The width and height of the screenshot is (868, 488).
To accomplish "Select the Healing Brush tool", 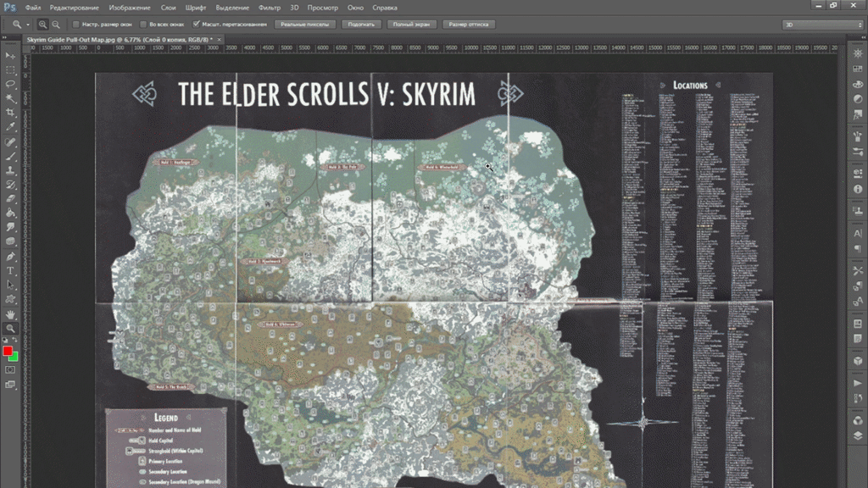I will [10, 142].
